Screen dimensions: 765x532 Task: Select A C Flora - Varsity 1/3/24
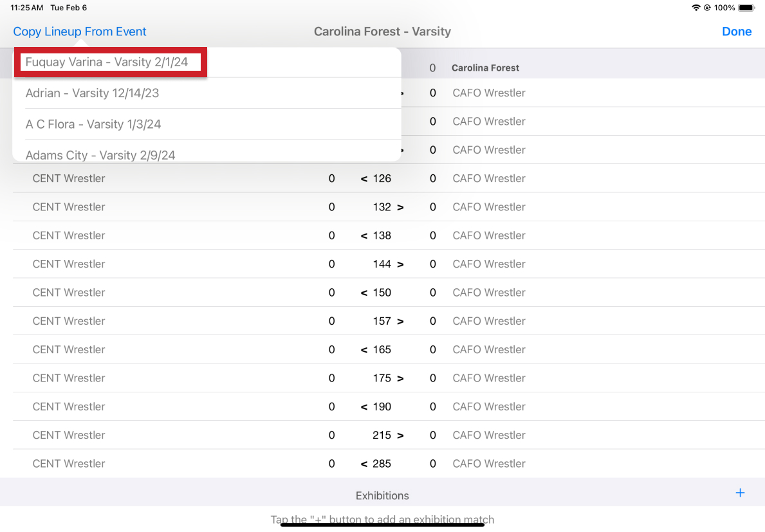[x=93, y=124]
